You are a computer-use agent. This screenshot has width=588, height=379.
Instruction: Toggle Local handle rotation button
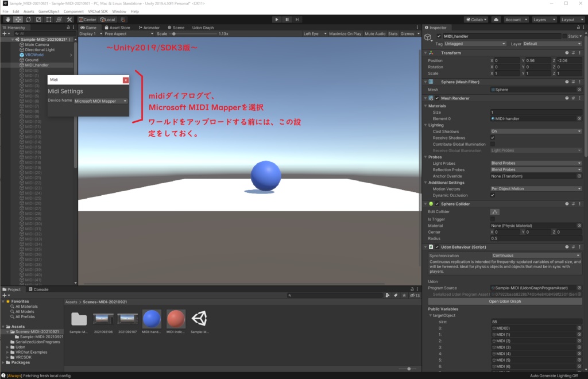(108, 20)
